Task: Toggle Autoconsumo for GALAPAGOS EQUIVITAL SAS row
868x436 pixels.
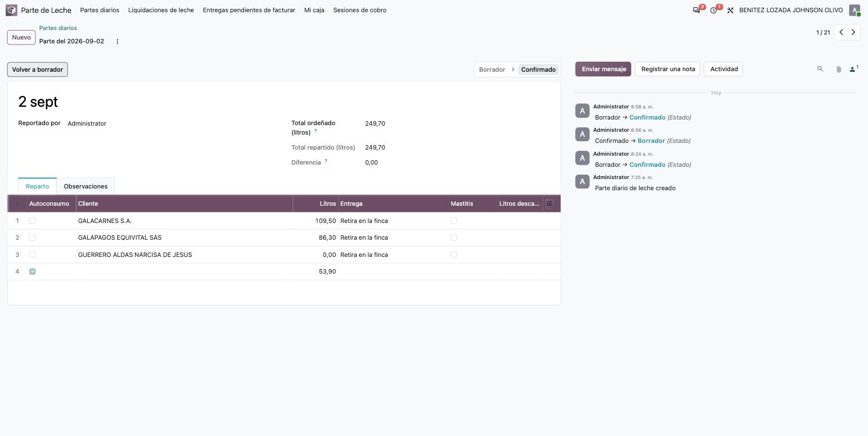Action: (x=32, y=237)
